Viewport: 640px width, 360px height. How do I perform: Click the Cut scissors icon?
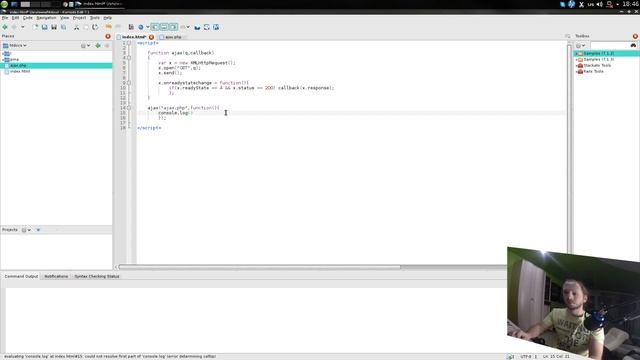click(76, 27)
